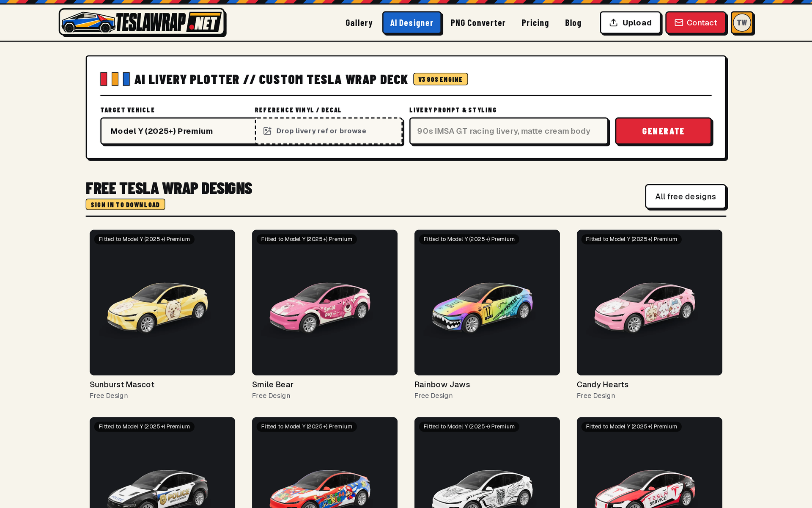The height and width of the screenshot is (508, 812).
Task: Open the TW user avatar
Action: coord(742,23)
